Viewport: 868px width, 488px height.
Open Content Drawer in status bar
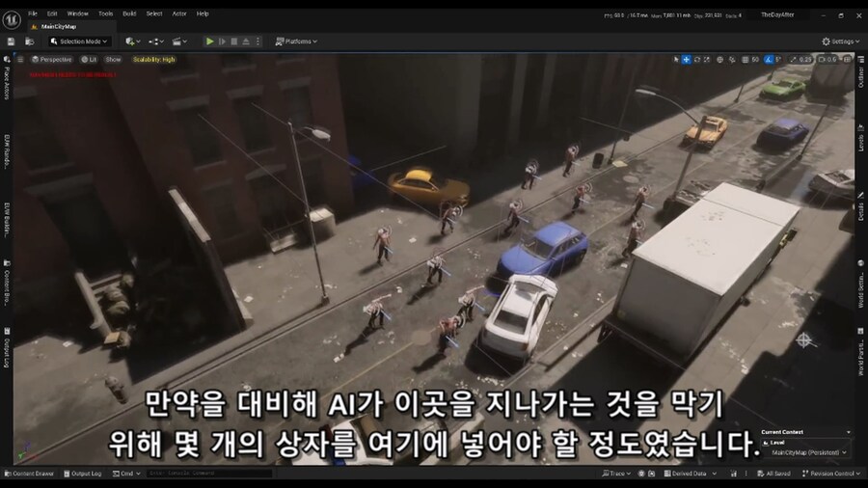pyautogui.click(x=29, y=474)
